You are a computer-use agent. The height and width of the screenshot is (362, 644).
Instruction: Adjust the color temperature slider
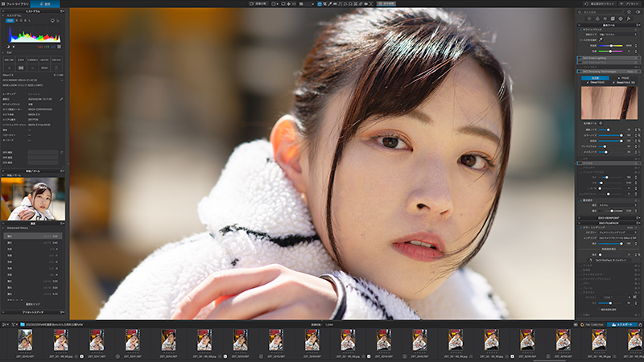click(611, 46)
